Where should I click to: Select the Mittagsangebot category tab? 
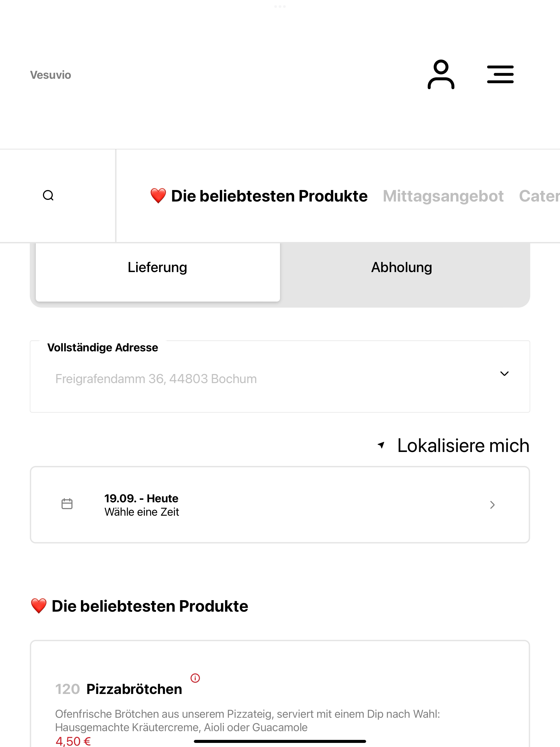443,196
